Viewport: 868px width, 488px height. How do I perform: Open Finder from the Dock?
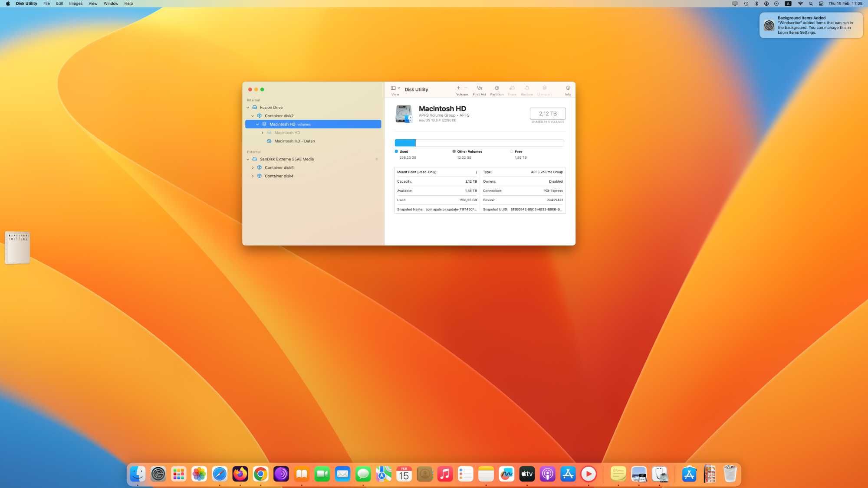pyautogui.click(x=138, y=474)
